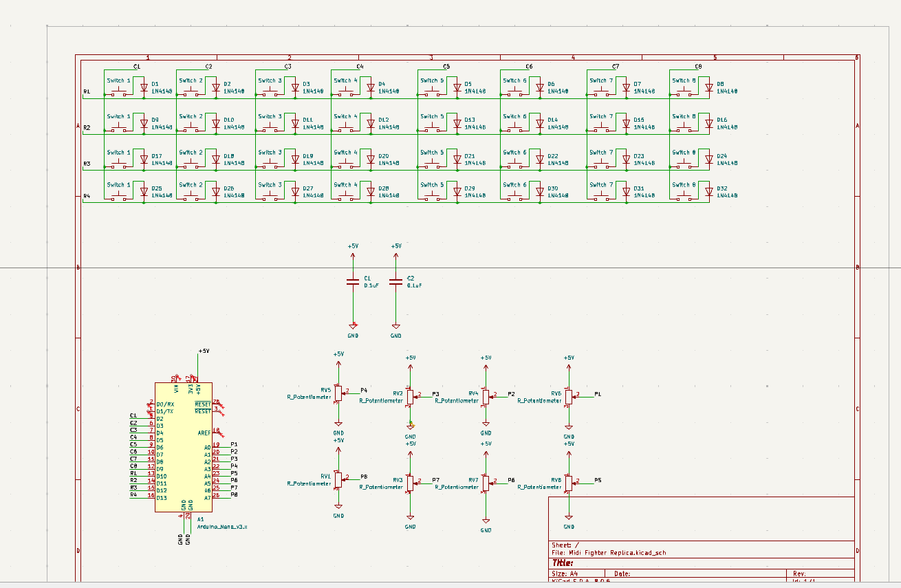
Task: Select diode D8 symbol
Action: (x=709, y=87)
